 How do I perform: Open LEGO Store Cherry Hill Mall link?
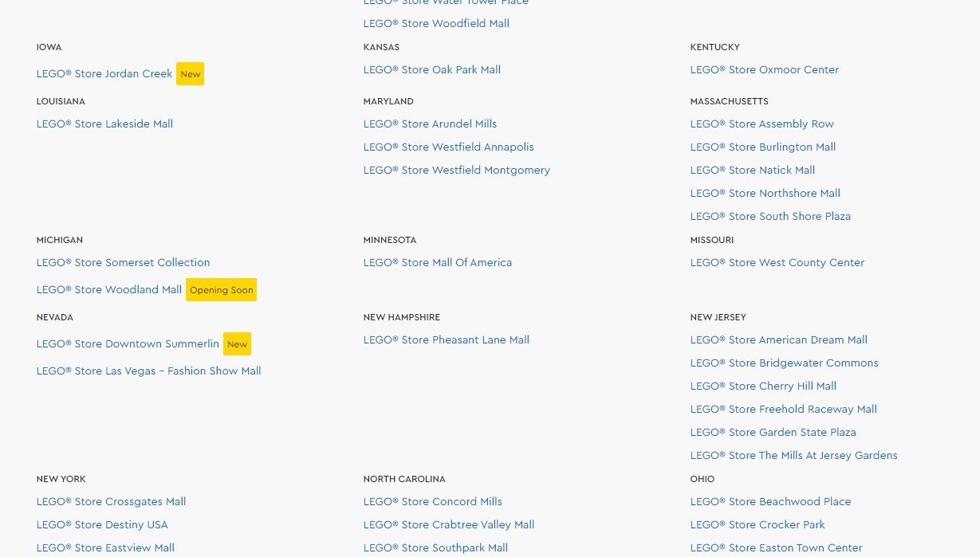click(764, 386)
